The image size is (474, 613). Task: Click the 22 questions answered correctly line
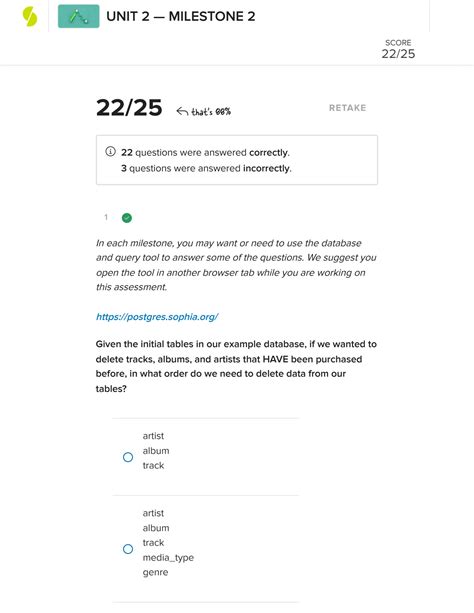pyautogui.click(x=205, y=152)
